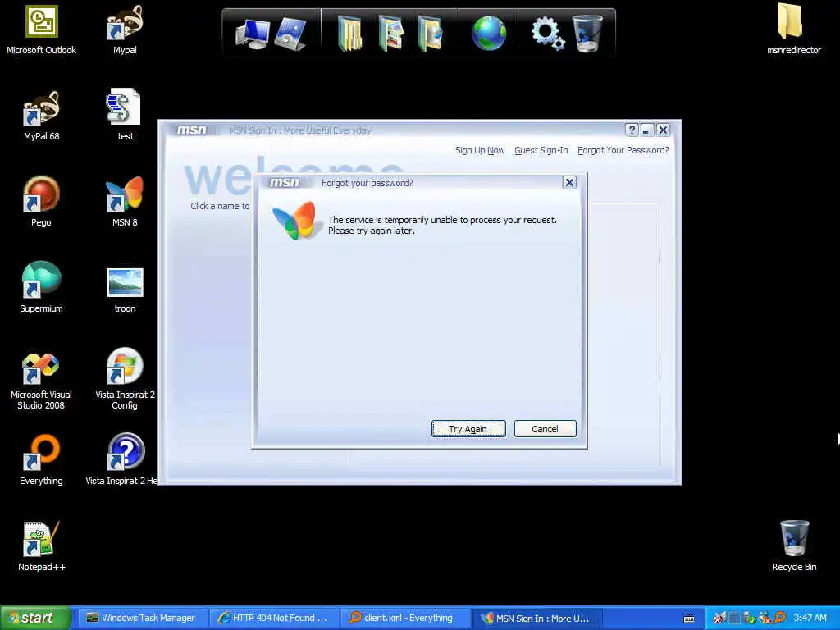Click the keyboard icon on the taskbar
840x630 pixels.
[x=689, y=619]
